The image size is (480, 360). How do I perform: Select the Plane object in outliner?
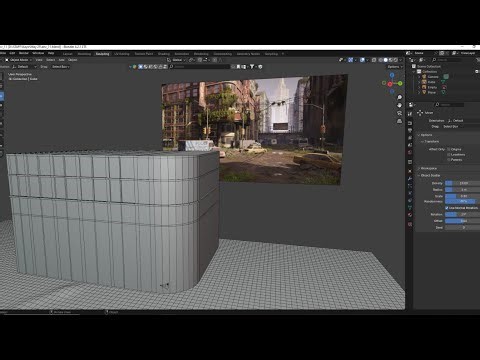[432, 92]
